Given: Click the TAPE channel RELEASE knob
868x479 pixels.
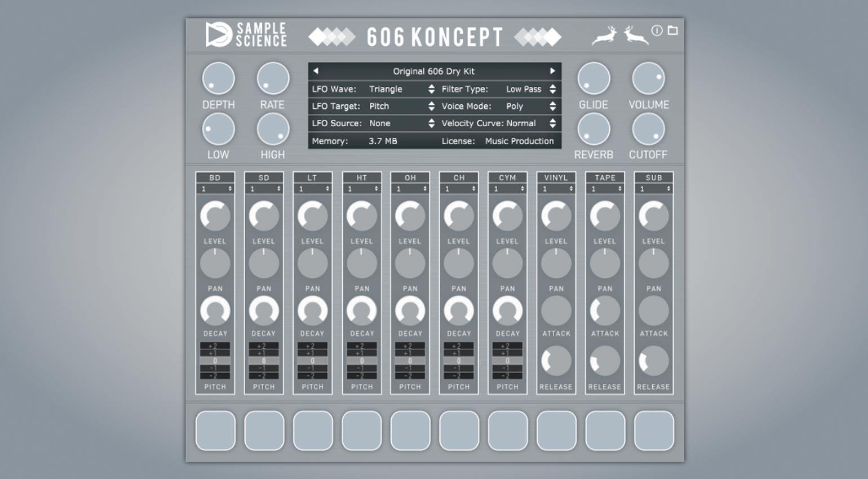Looking at the screenshot, I should pos(605,361).
